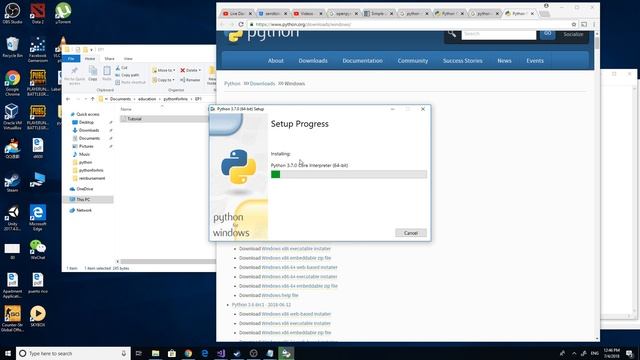Viewport: 640px width, 360px height.
Task: Open the File tab in File Explorer
Action: click(71, 59)
